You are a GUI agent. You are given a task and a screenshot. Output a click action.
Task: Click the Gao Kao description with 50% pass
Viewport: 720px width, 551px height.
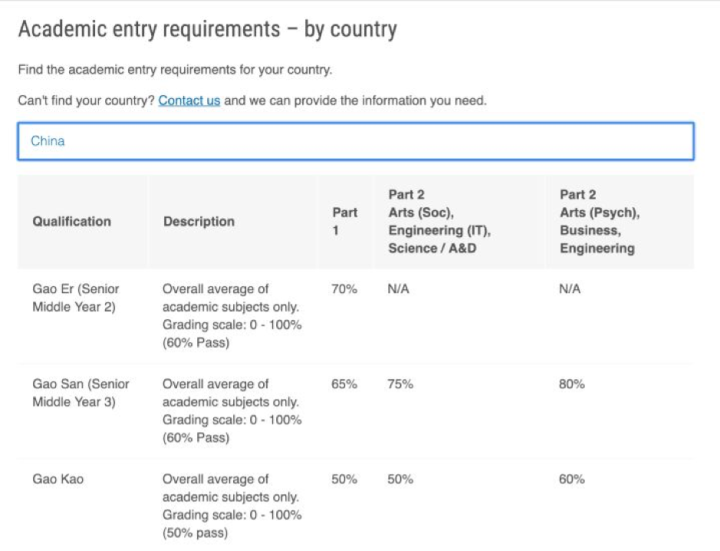point(232,506)
